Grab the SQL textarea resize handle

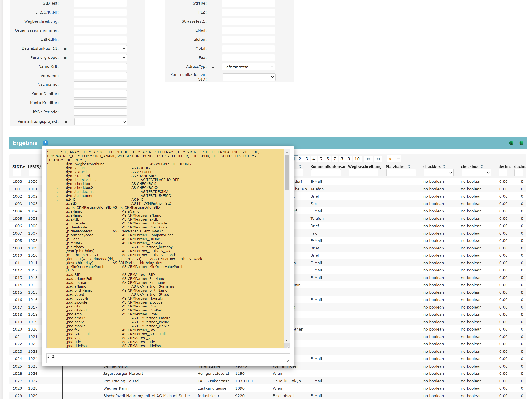(288, 347)
